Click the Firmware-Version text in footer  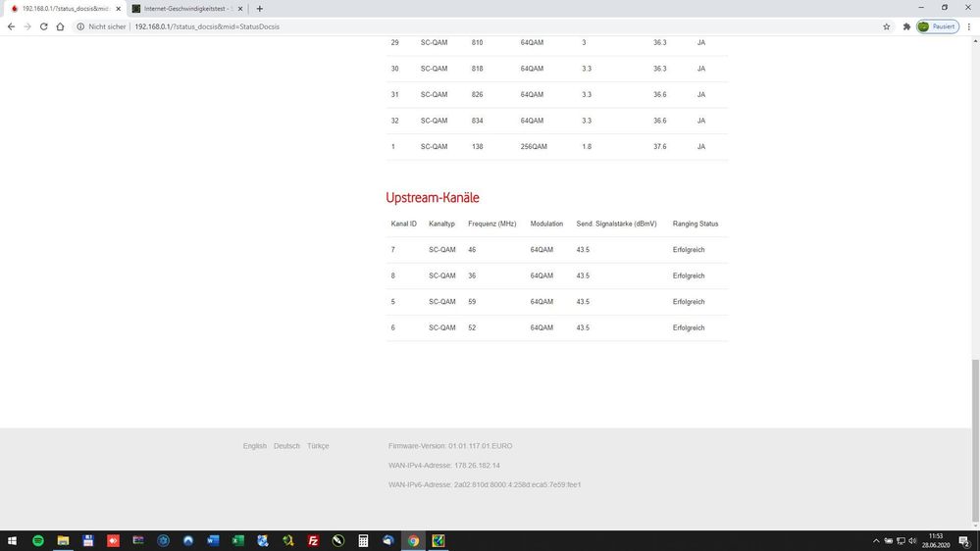[450, 446]
